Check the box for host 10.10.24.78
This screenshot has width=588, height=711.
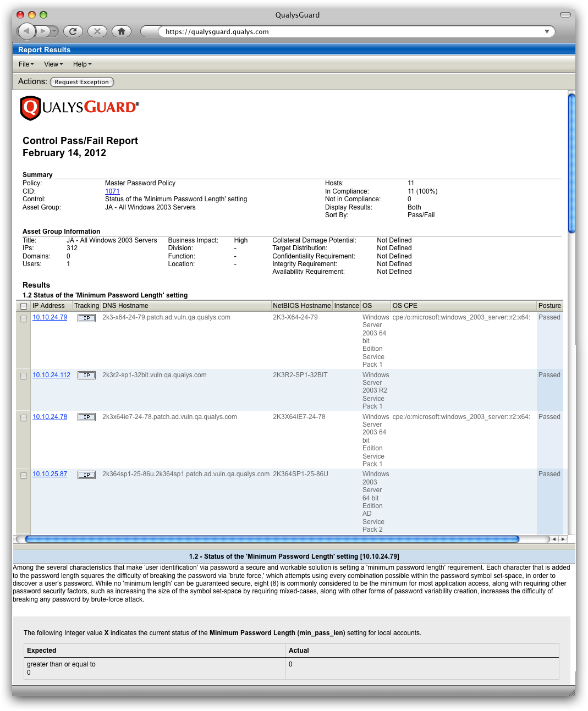[x=24, y=418]
